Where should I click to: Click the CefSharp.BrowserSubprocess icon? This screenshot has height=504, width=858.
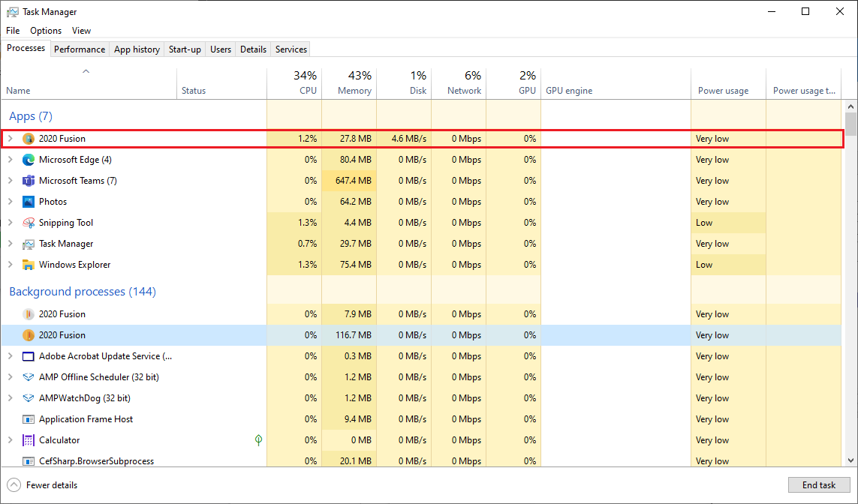tap(29, 461)
